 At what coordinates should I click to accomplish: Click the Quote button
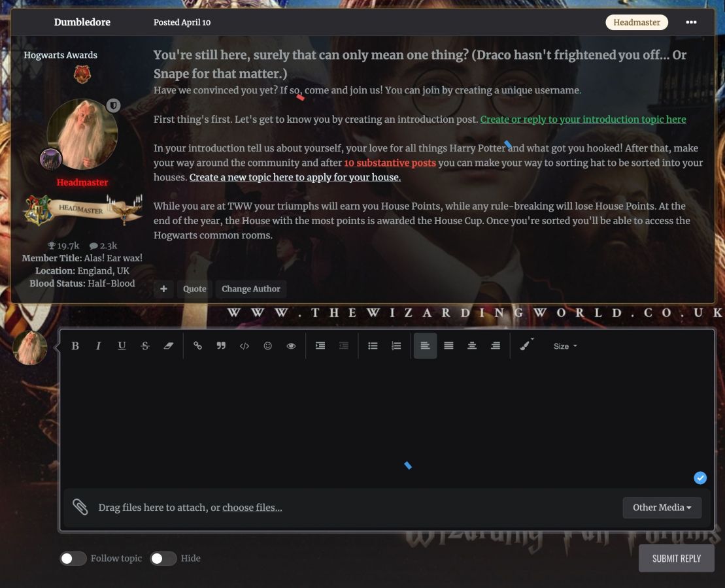point(195,289)
